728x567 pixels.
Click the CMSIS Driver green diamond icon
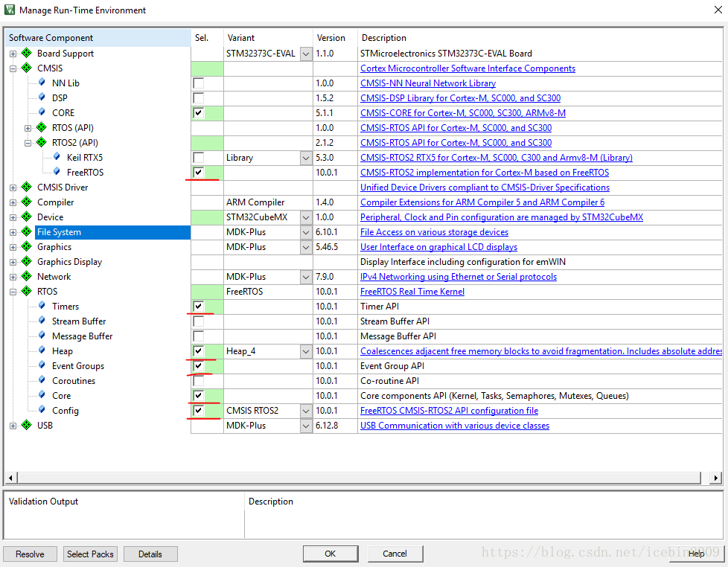tap(27, 187)
